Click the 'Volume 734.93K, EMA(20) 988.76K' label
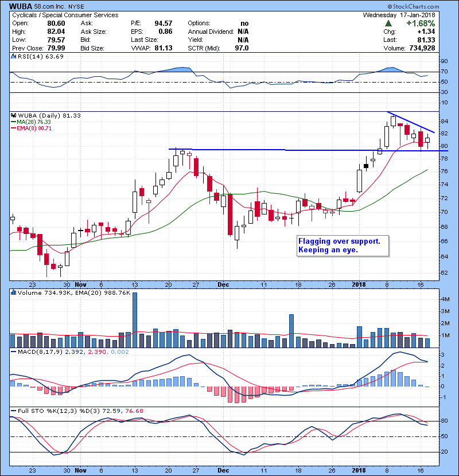This screenshot has height=476, width=459. (74, 292)
